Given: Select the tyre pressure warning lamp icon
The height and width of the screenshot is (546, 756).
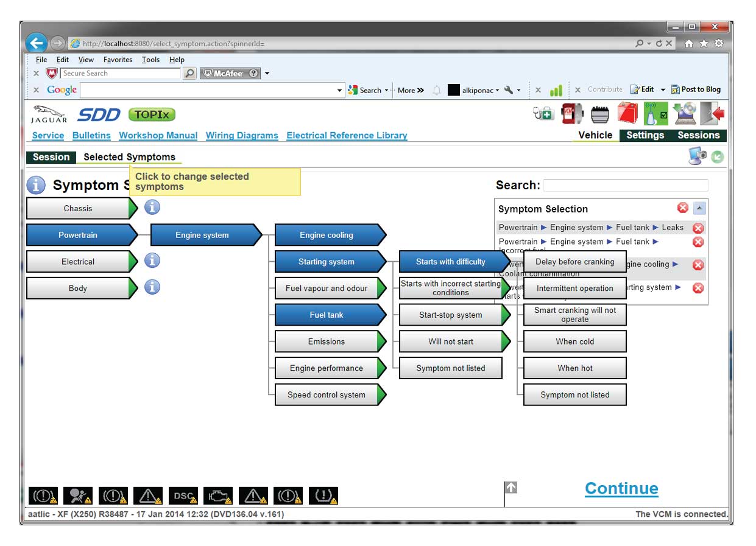Looking at the screenshot, I should (323, 495).
